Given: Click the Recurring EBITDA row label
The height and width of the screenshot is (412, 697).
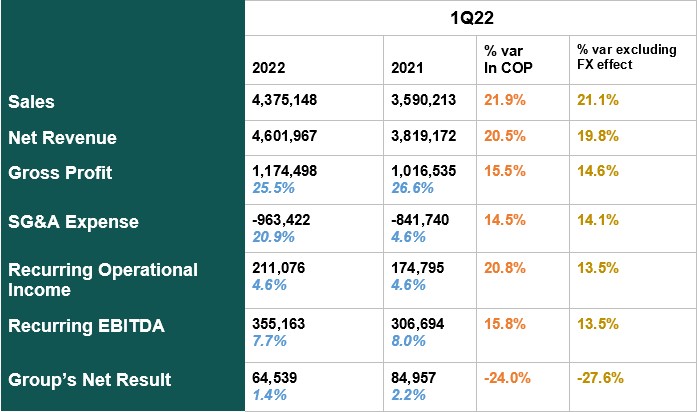Looking at the screenshot, I should pyautogui.click(x=85, y=325).
